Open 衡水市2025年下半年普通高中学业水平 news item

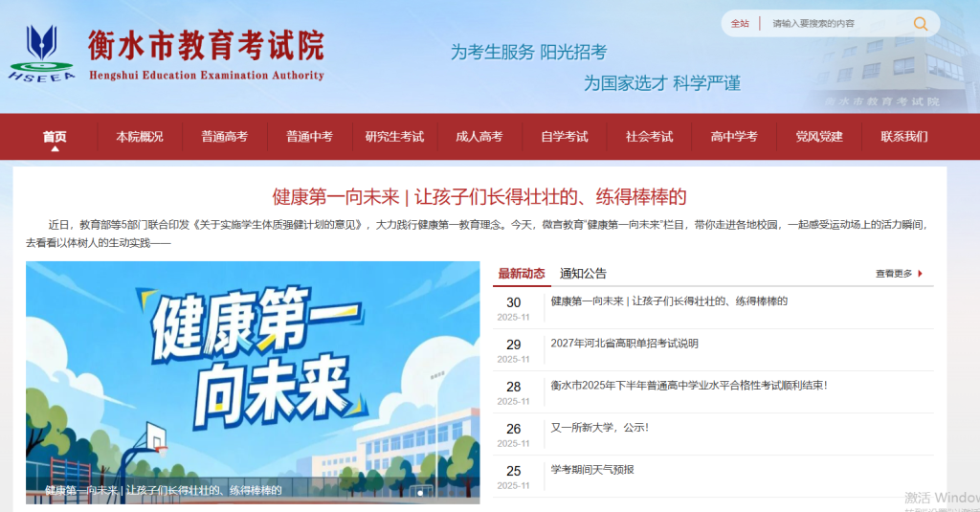[689, 385]
